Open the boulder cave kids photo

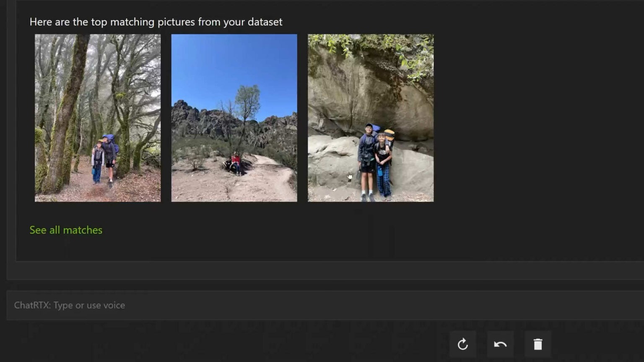pos(371,118)
